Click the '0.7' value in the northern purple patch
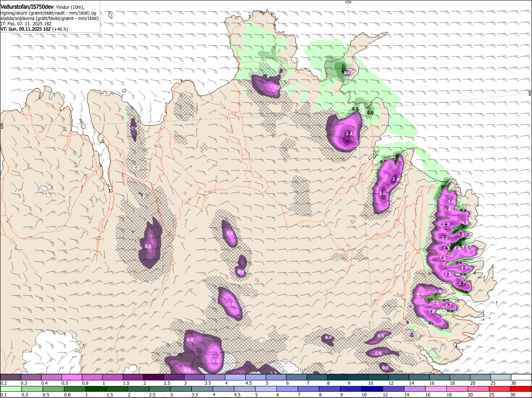Image resolution: width=532 pixels, height=398 pixels. click(277, 88)
